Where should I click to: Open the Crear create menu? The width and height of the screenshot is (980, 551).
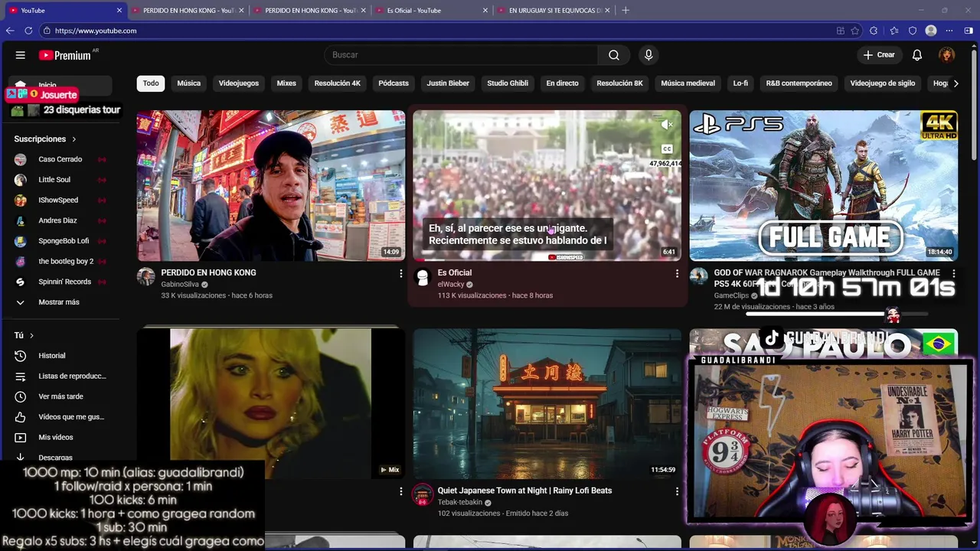[879, 55]
